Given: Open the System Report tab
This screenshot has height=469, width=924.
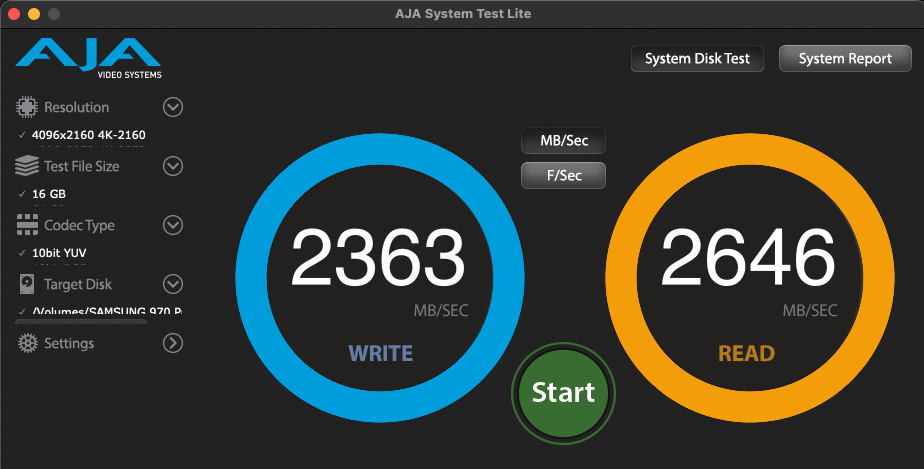Looking at the screenshot, I should [845, 59].
